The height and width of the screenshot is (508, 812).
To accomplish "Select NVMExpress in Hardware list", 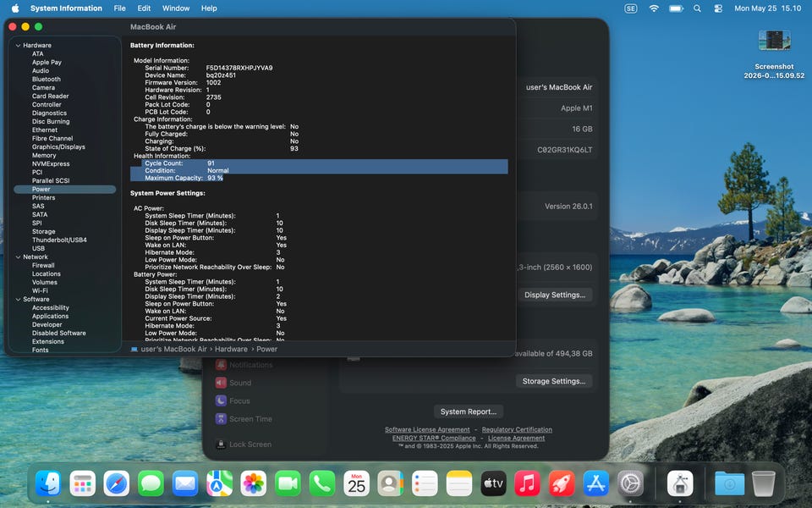I will [x=51, y=163].
